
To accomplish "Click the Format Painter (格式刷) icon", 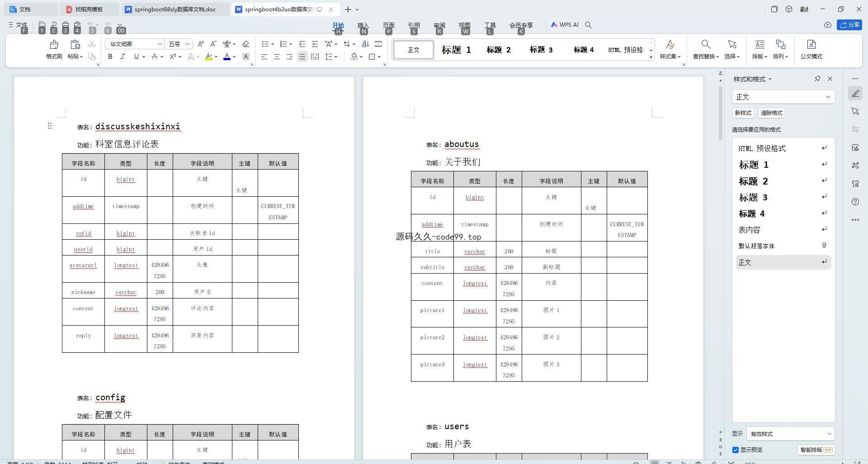I will (x=54, y=44).
